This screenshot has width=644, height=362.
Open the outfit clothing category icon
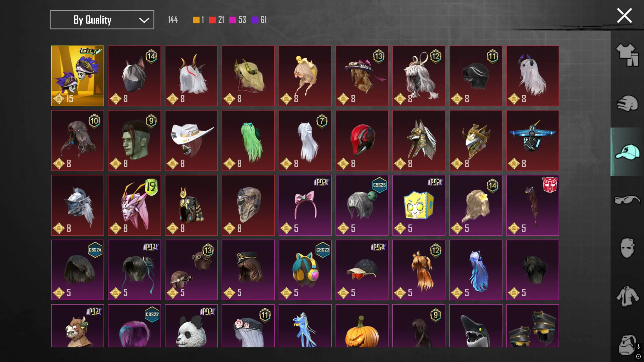tap(627, 55)
